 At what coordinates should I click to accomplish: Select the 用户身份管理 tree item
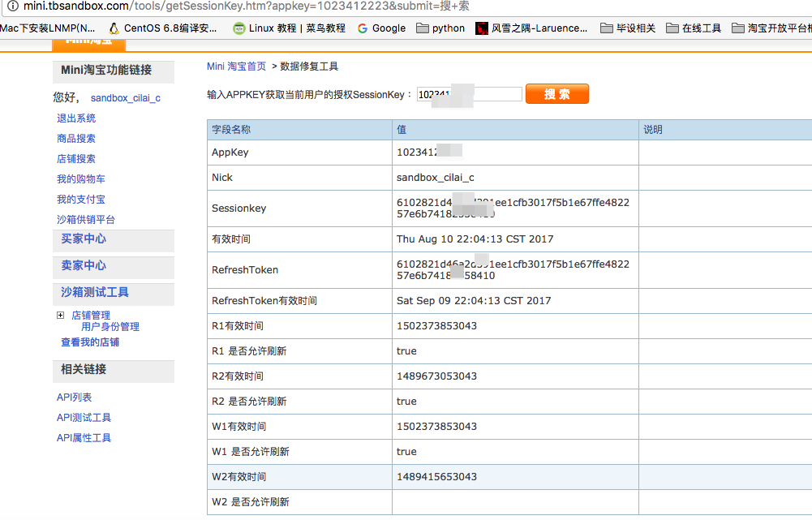point(110,327)
